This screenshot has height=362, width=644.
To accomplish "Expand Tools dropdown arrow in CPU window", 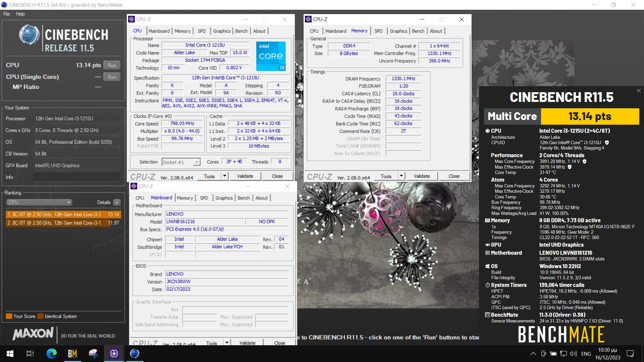I will [225, 176].
